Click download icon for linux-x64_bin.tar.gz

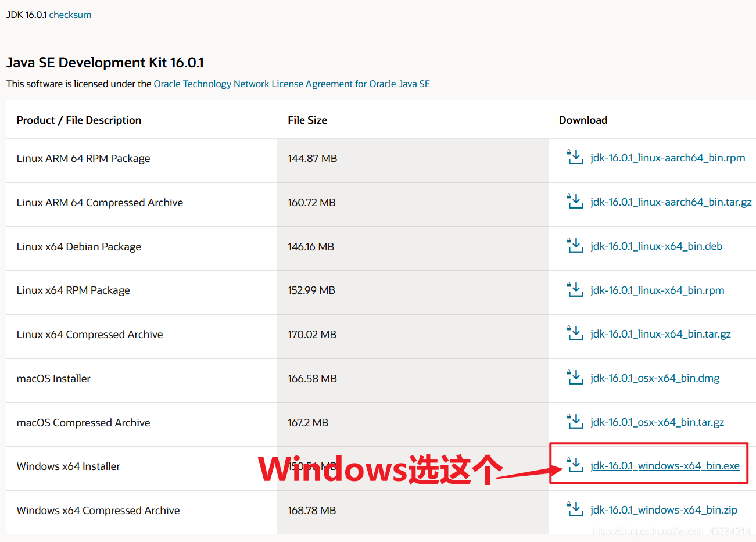click(x=575, y=333)
